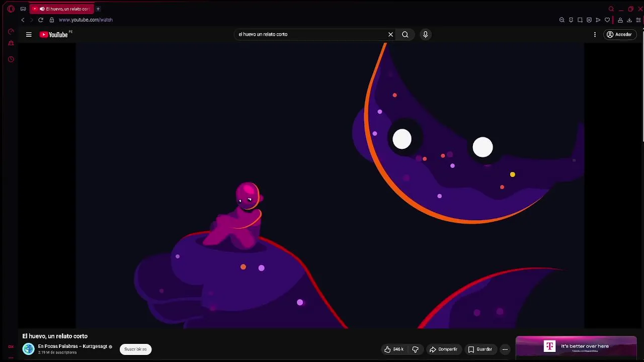Image resolution: width=644 pixels, height=362 pixels.
Task: Open the send/flow arrow icon
Action: point(598,20)
